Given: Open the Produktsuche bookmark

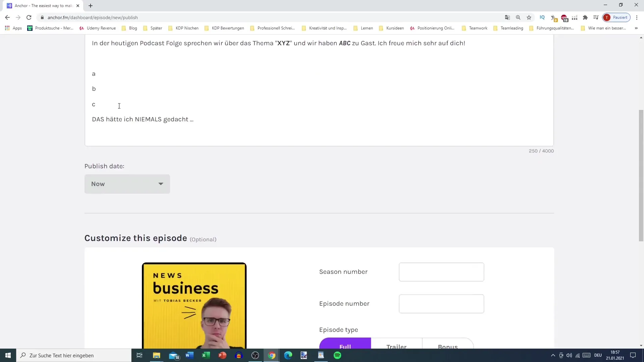Looking at the screenshot, I should coord(50,28).
